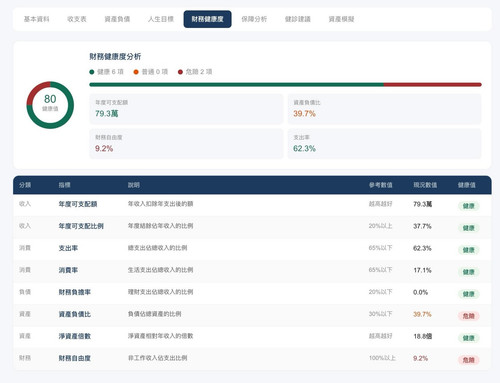Click the green 健康 6 項 legend dot
The height and width of the screenshot is (383, 500).
pyautogui.click(x=92, y=72)
